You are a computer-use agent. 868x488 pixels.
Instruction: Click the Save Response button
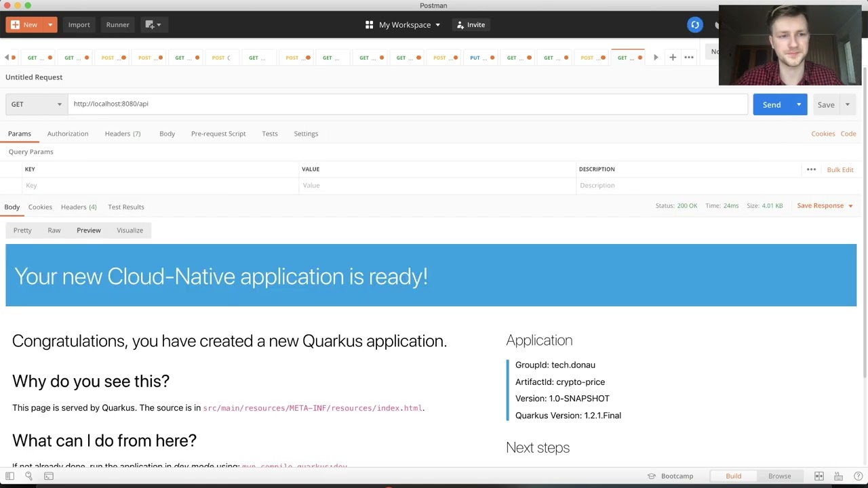pyautogui.click(x=820, y=205)
